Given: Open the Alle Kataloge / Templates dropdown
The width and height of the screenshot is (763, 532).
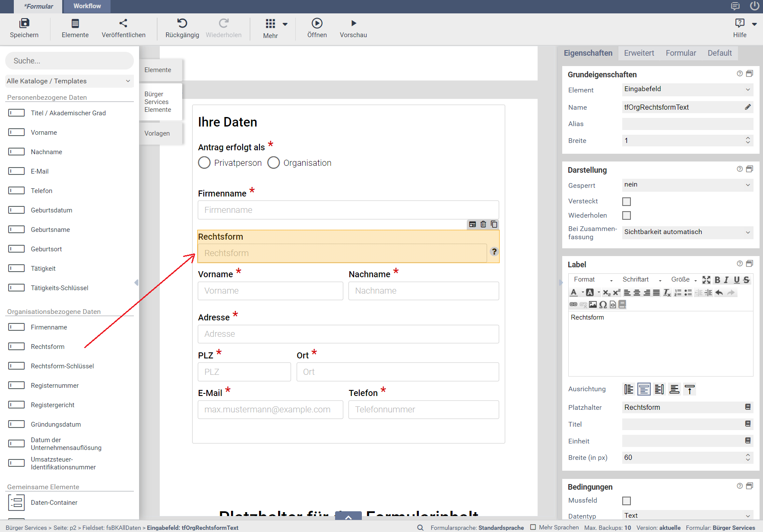Looking at the screenshot, I should [x=69, y=81].
